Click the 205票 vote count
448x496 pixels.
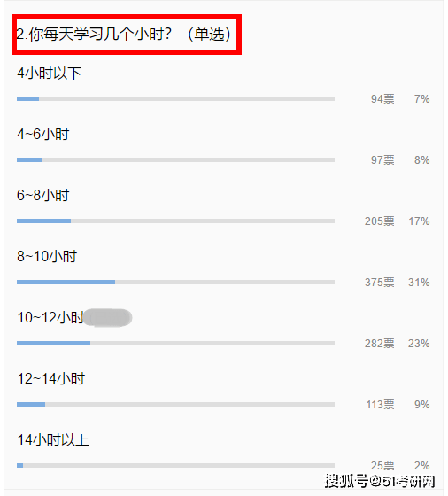pyautogui.click(x=380, y=221)
